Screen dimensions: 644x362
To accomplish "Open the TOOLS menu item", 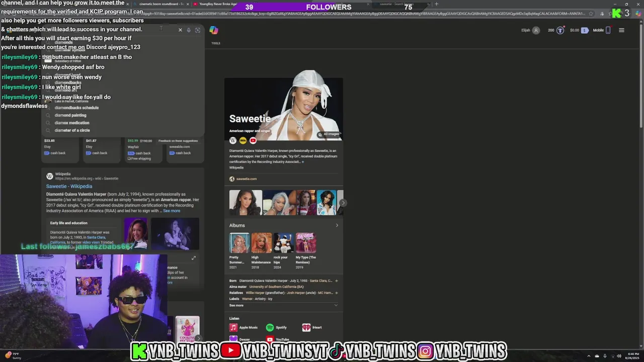I will tap(216, 43).
